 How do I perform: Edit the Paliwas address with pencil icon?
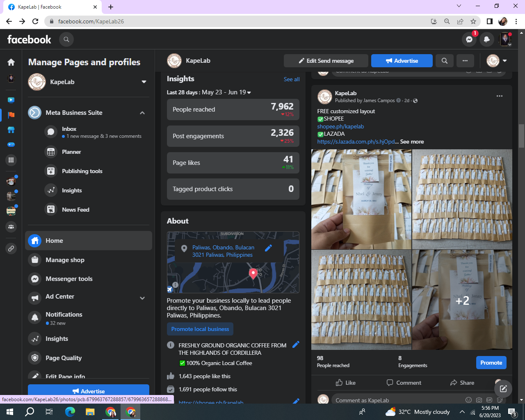(269, 248)
